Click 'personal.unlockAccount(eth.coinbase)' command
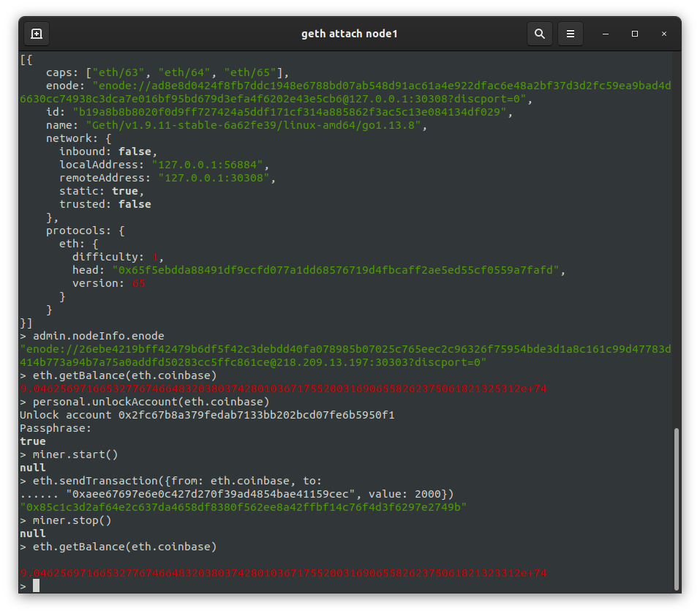Screen dimensions: 700x614 pos(145,402)
